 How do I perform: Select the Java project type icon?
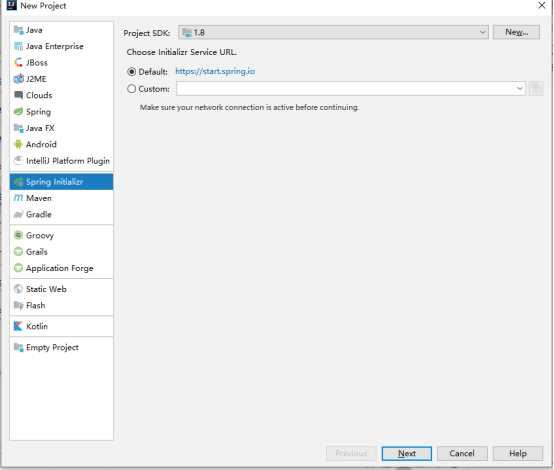click(x=18, y=30)
